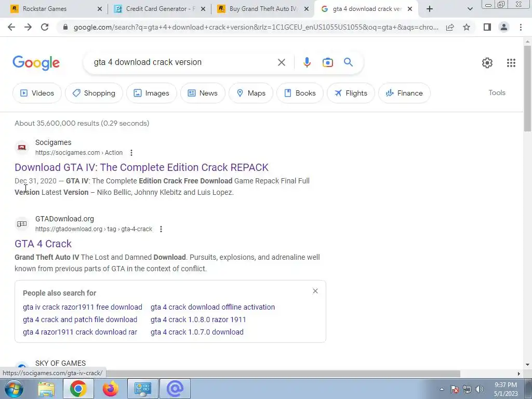Open the Windows Start menu
532x399 pixels.
(14, 389)
